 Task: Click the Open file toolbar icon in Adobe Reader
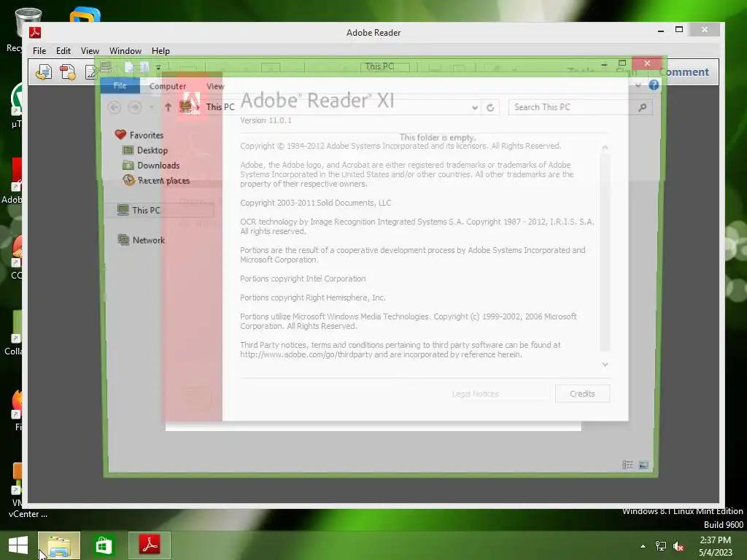pyautogui.click(x=43, y=72)
